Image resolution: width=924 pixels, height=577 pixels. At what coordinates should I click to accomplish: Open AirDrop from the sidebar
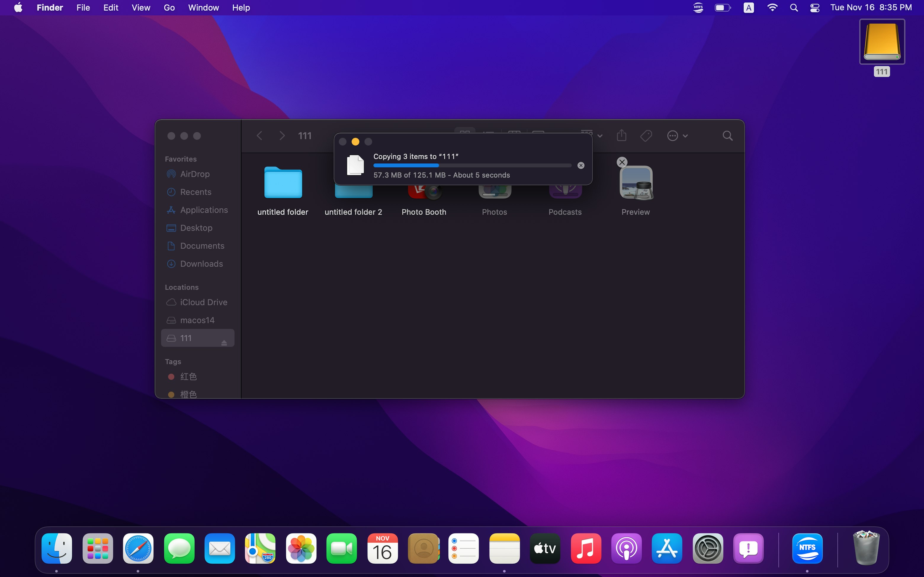194,174
